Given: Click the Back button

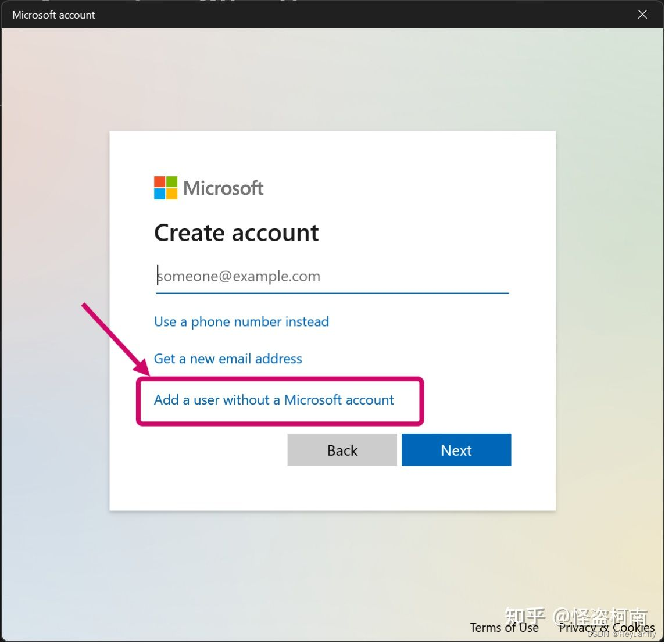Looking at the screenshot, I should tap(342, 450).
